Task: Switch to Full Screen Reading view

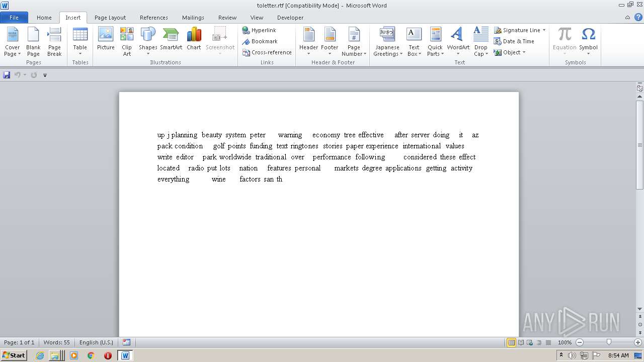Action: click(520, 342)
